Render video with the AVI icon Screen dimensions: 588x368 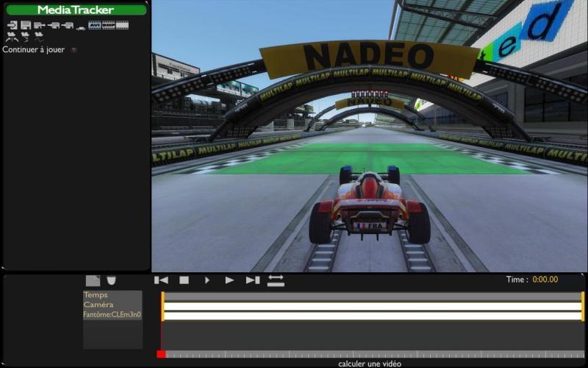(x=95, y=25)
